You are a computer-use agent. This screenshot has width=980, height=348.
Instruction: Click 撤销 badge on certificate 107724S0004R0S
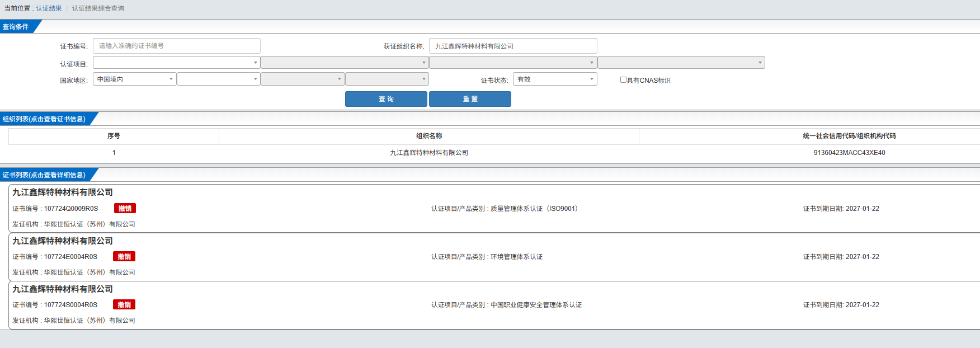click(124, 304)
